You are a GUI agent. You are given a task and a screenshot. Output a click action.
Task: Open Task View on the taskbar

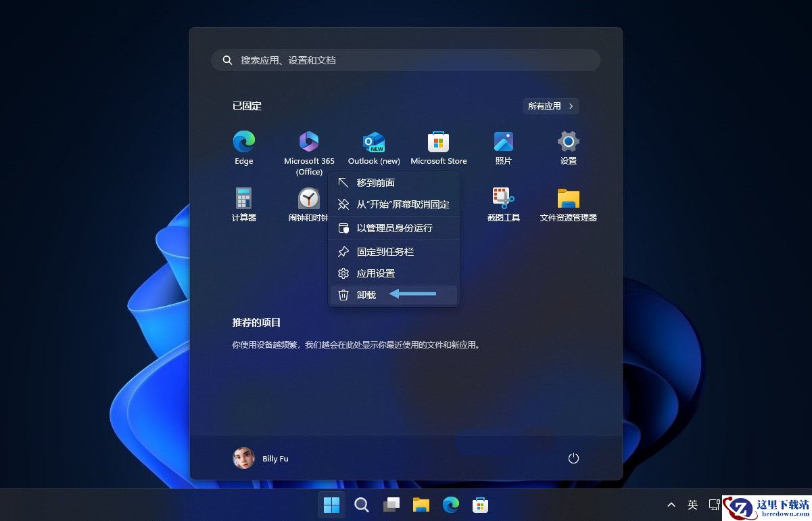[391, 505]
